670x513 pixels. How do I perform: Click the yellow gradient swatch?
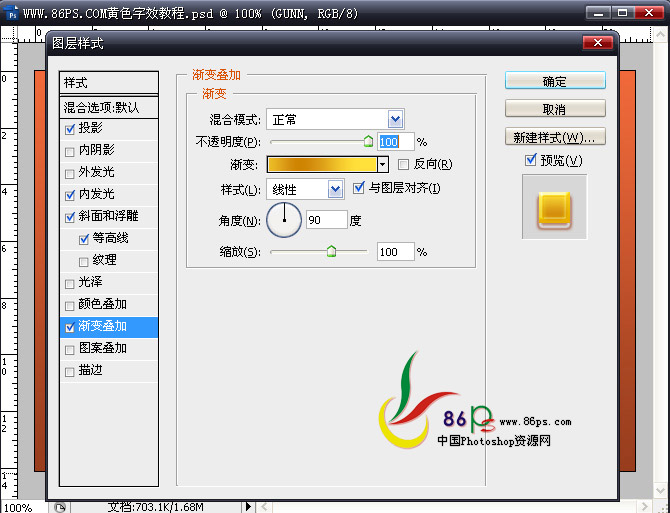(322, 164)
